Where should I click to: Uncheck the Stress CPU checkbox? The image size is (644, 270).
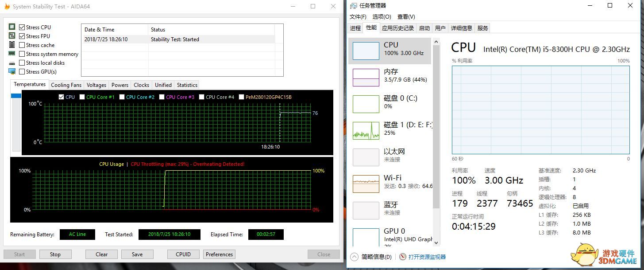pos(22,27)
